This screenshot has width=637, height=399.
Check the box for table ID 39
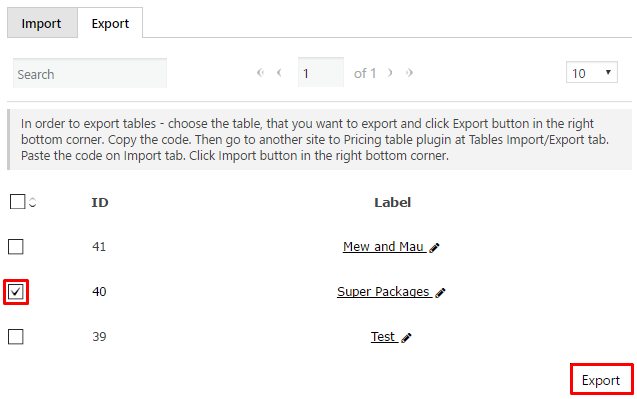click(x=16, y=337)
